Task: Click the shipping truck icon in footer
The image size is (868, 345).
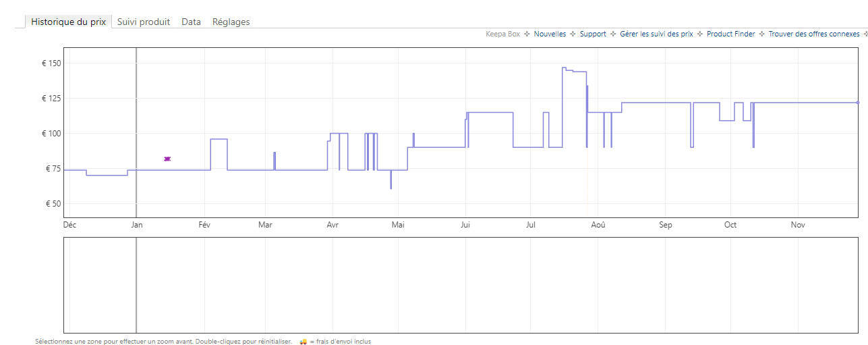Action: 303,342
